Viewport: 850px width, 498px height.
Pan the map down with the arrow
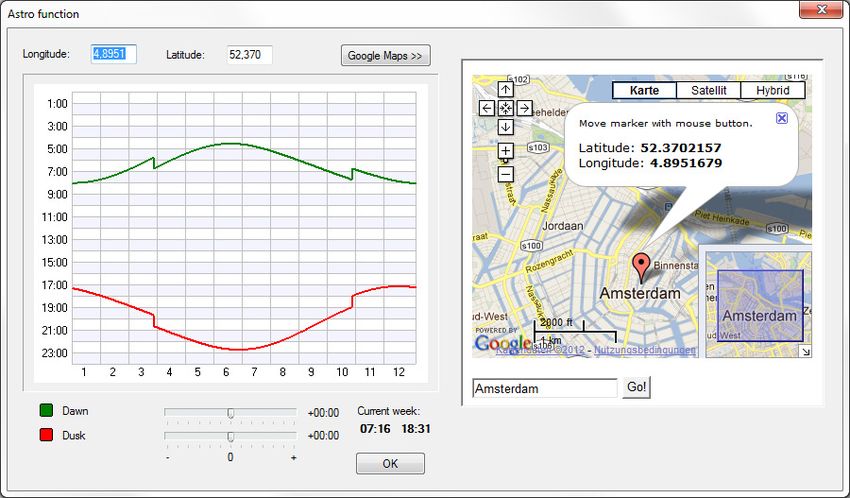505,127
